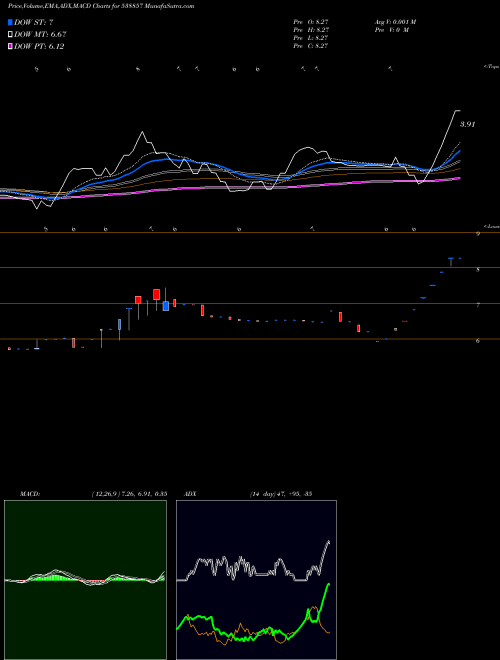
Task: Click the 'Avg V: 0.001 M' volume text
Action: 396,22
